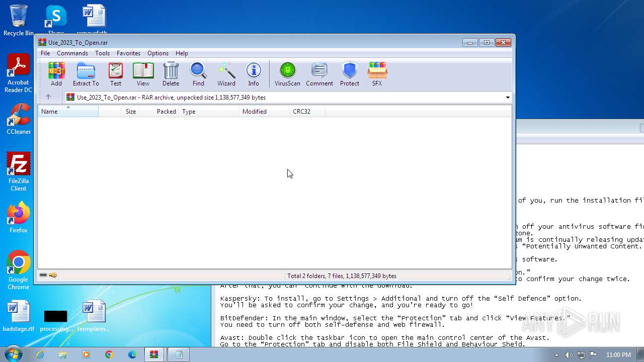Click the Comment toolbar icon

pyautogui.click(x=319, y=74)
